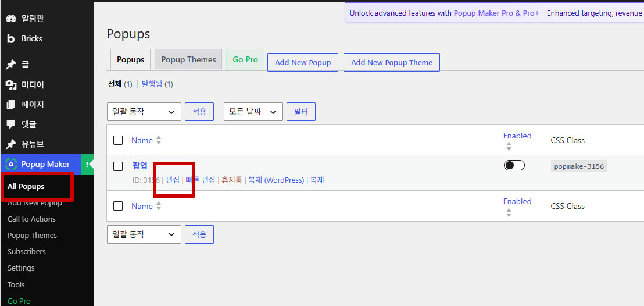Click the pin icon next to 글
Screen dimensions: 644x306
point(11,65)
